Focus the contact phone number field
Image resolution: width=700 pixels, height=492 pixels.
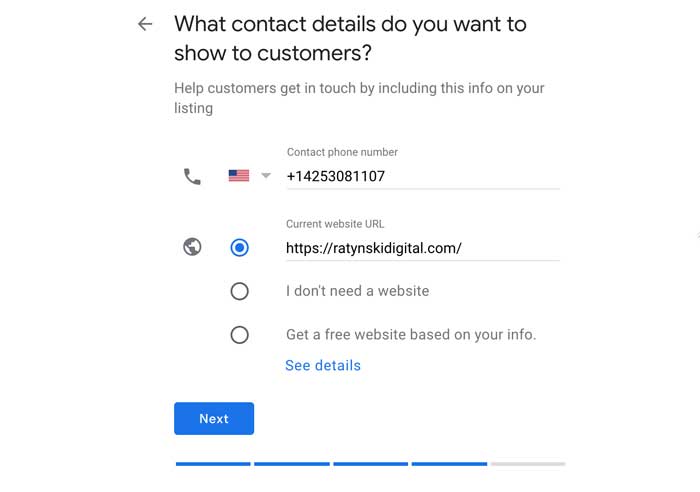click(422, 176)
